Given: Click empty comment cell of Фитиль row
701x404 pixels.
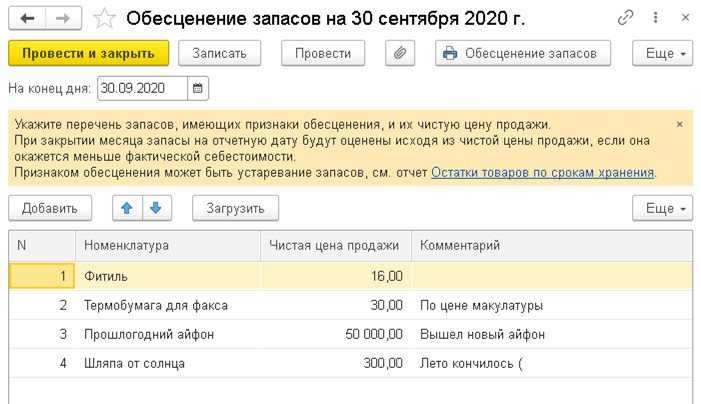Looking at the screenshot, I should pyautogui.click(x=552, y=276).
